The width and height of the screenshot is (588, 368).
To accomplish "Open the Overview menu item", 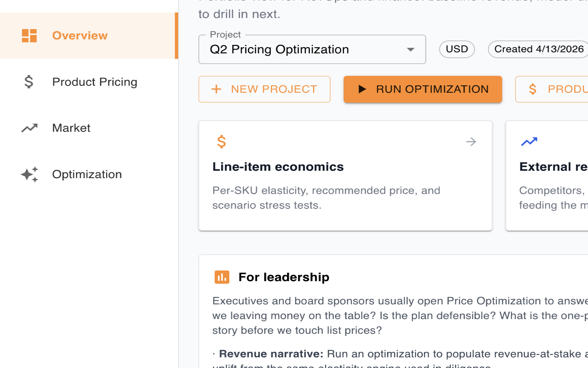I will pos(88,36).
